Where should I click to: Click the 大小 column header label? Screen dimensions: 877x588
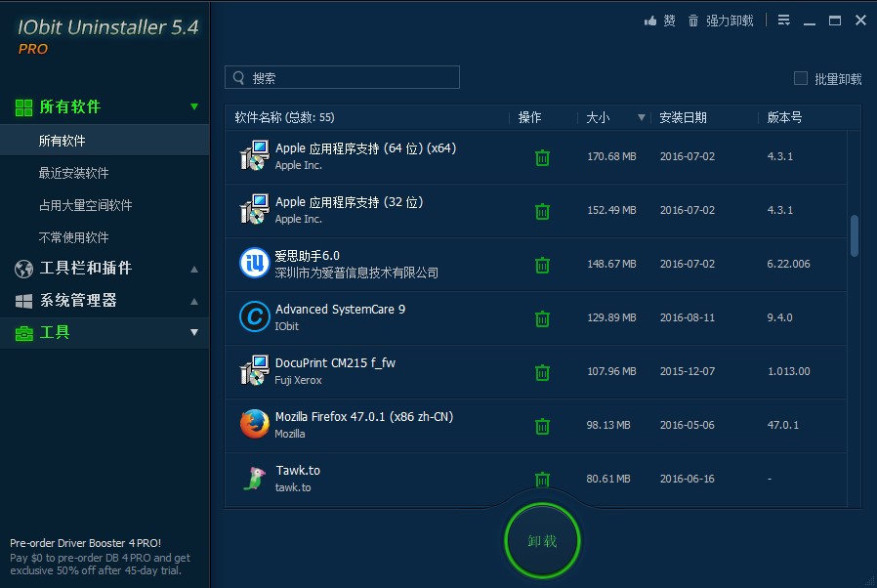(598, 117)
